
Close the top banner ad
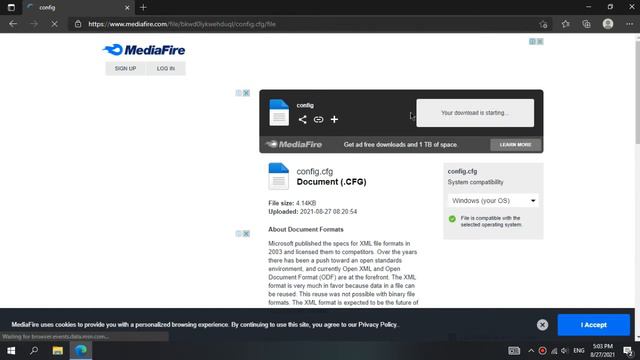click(540, 41)
